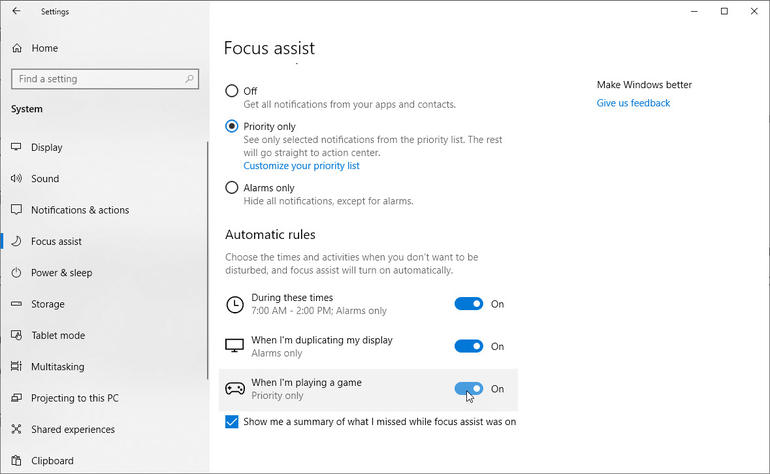Click the Power & sleep icon
This screenshot has height=474, width=770.
16,273
